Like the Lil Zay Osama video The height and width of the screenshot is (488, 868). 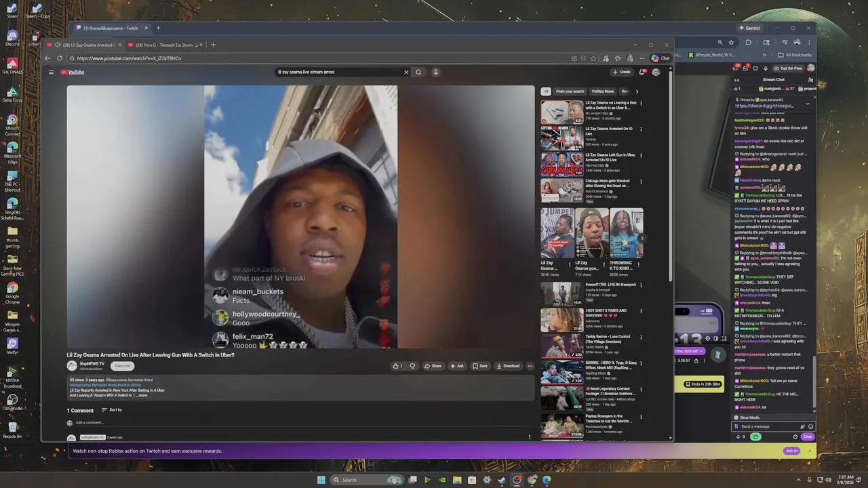point(397,366)
